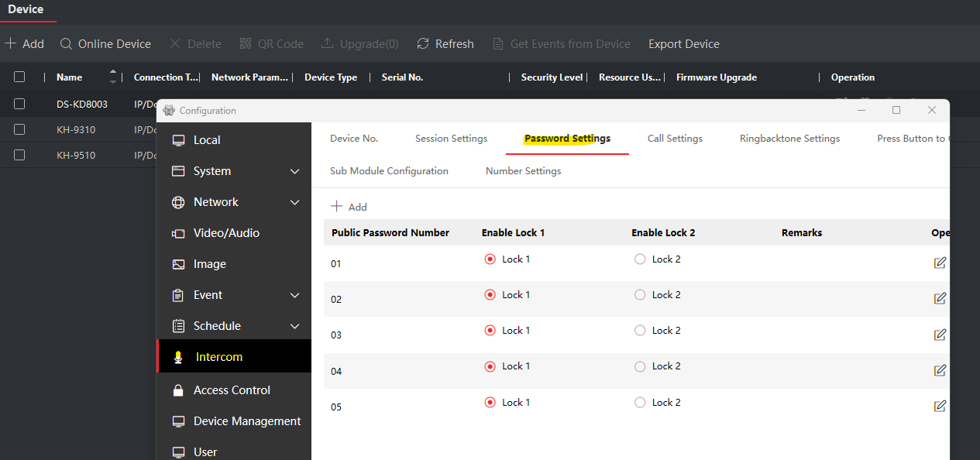
Task: Select Lock 1 radio for password 04
Action: [490, 366]
